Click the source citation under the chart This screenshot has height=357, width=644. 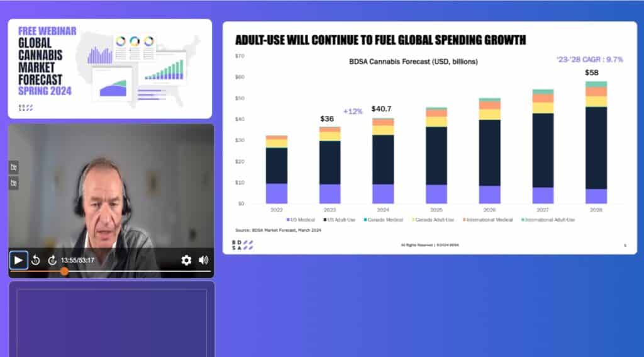point(278,230)
